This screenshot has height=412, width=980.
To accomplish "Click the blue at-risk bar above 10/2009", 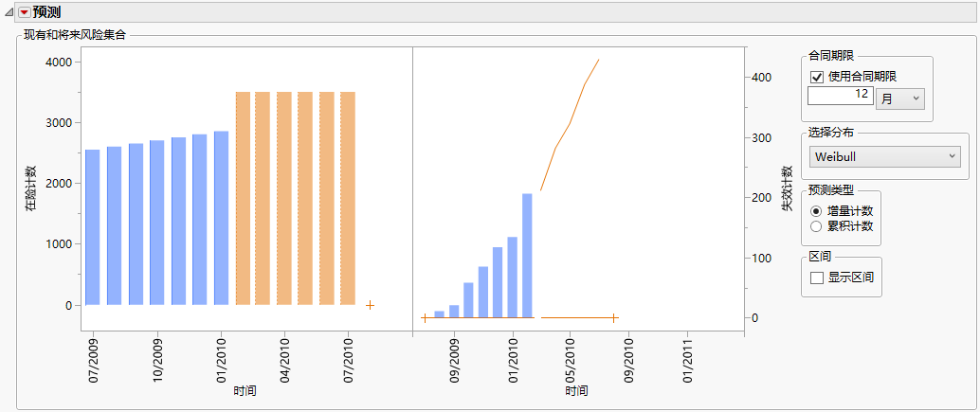I will tap(157, 223).
